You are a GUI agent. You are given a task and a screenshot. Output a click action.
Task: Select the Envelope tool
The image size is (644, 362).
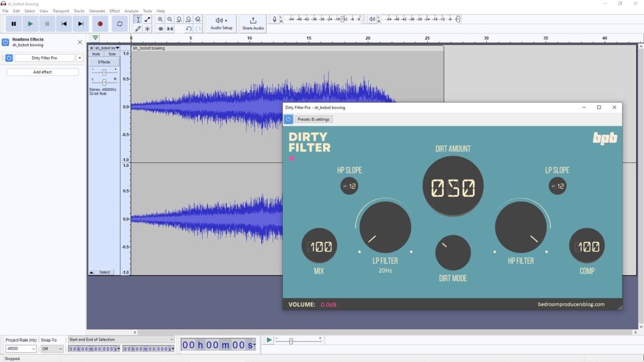pyautogui.click(x=148, y=19)
